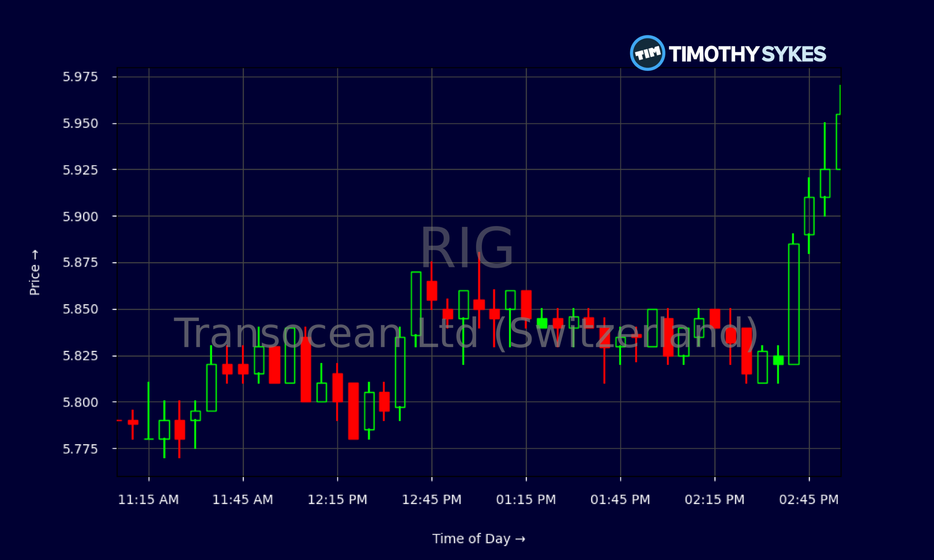This screenshot has height=560, width=934.
Task: Click the 12:15 PM time label
Action: [337, 499]
